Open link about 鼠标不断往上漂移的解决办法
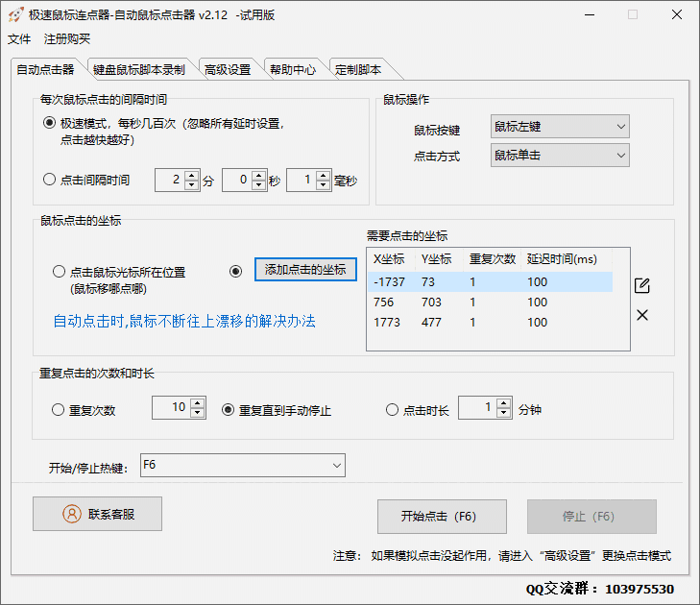This screenshot has height=605, width=700. coord(184,321)
